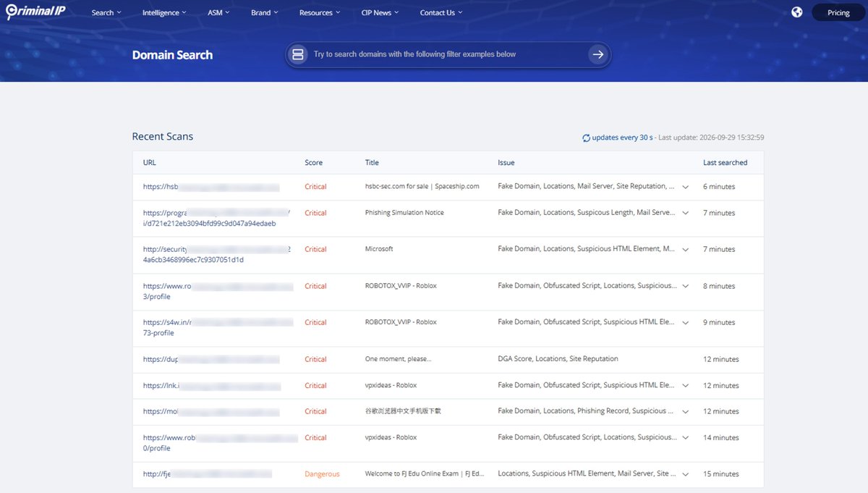The width and height of the screenshot is (868, 493).
Task: Click Critical score in hsbc-sec.com row
Action: tap(315, 187)
